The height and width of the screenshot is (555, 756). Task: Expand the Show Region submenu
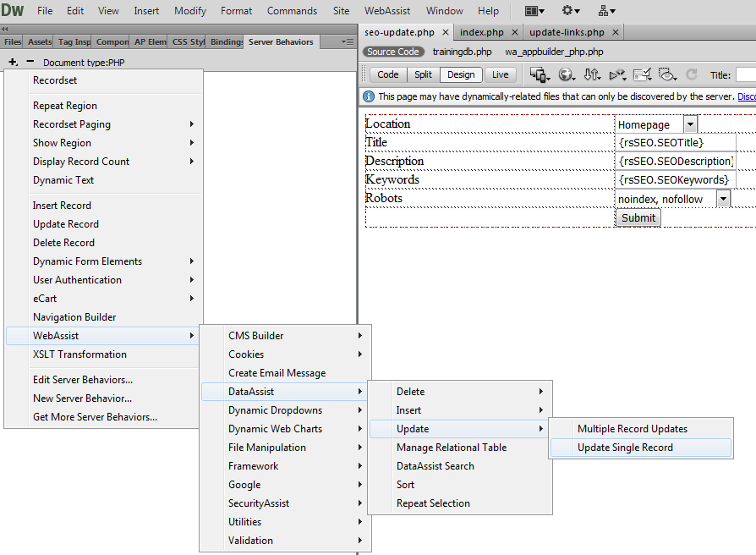click(x=191, y=143)
